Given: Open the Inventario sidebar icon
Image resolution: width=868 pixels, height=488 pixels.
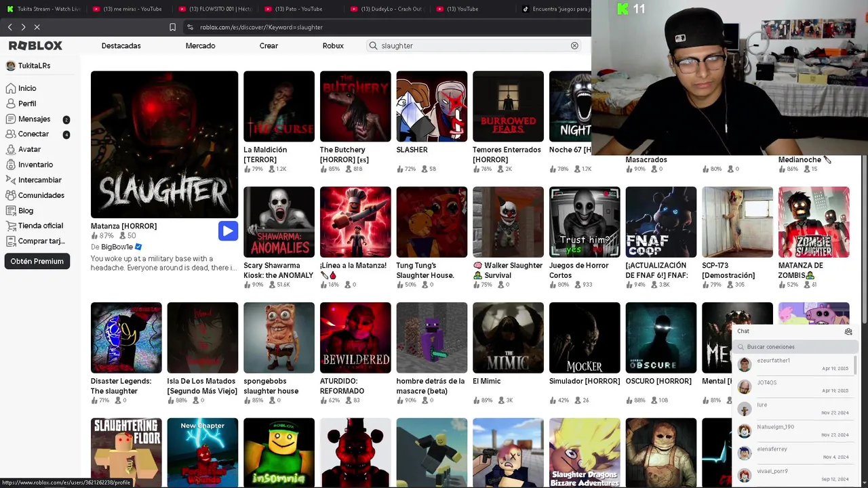Looking at the screenshot, I should point(11,165).
